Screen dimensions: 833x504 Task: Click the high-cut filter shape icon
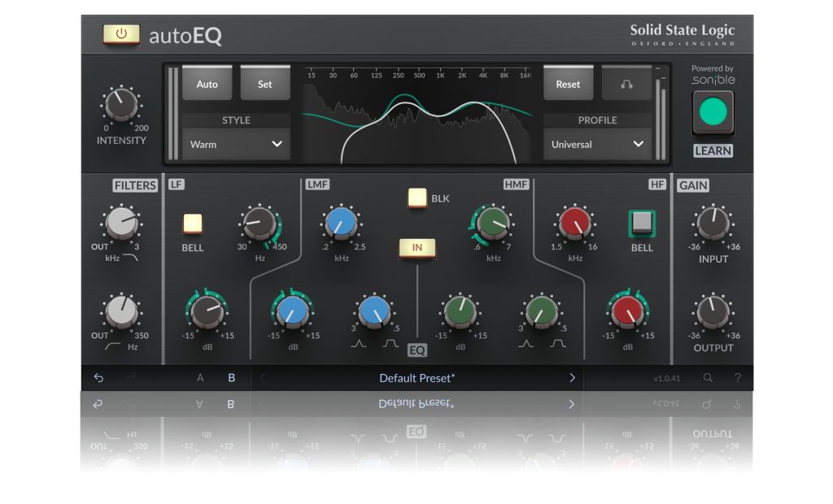pyautogui.click(x=130, y=258)
